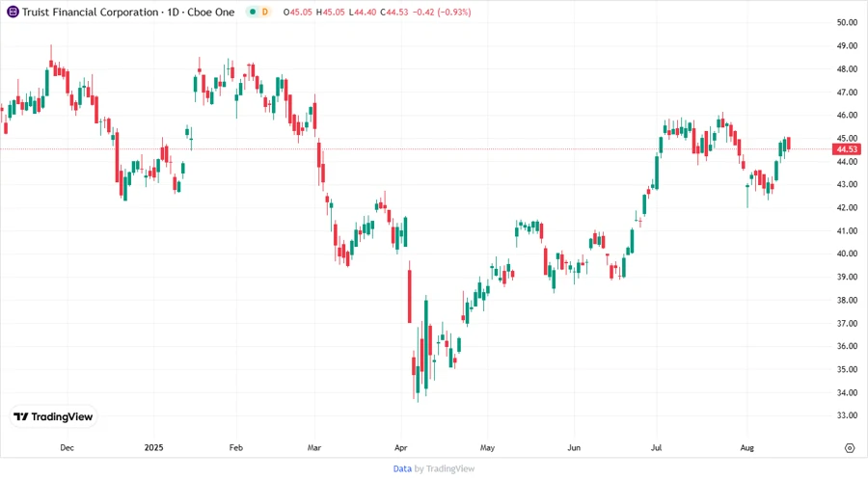Click the red 44.53 current price label
This screenshot has width=868, height=480.
pyautogui.click(x=847, y=149)
